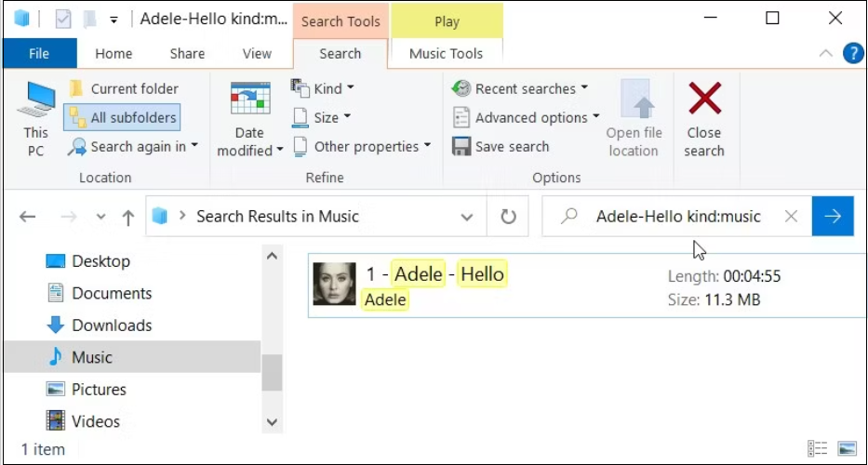The height and width of the screenshot is (465, 868).
Task: Open the recent locations dropdown chevron
Action: [x=100, y=217]
